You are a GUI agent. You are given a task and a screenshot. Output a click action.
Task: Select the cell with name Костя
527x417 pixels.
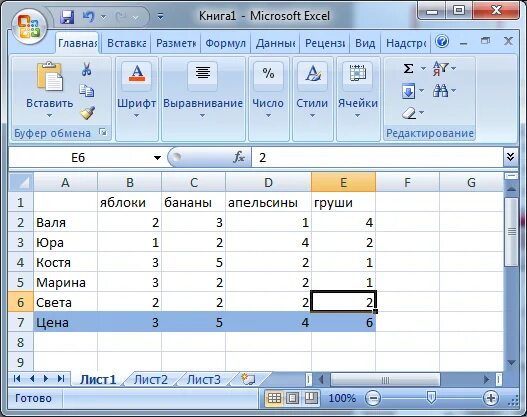click(x=66, y=262)
